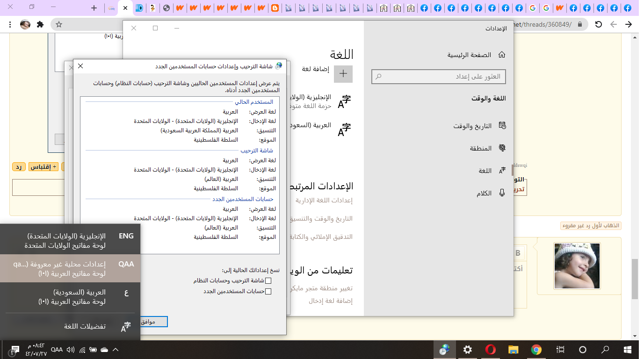The height and width of the screenshot is (359, 644).
Task: Select العربية (السعودية) keyboard in language flyout
Action: (70, 297)
